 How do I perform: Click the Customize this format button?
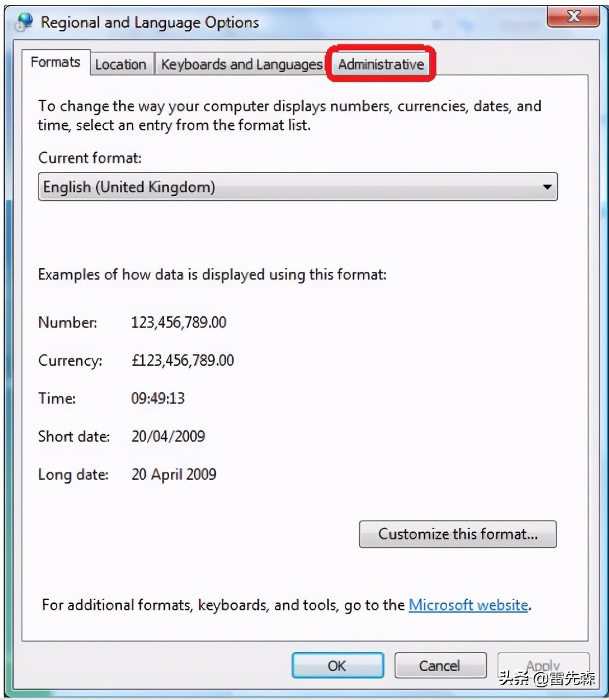point(457,534)
